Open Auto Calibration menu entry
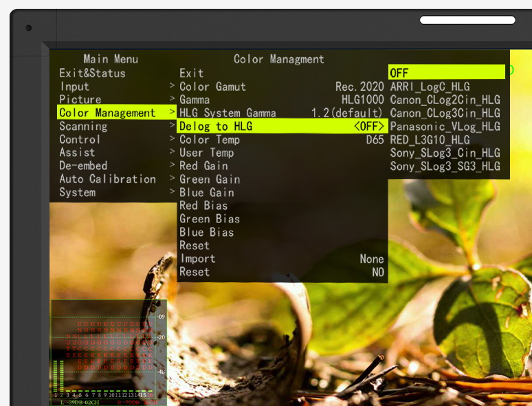The image size is (532, 406). click(107, 179)
